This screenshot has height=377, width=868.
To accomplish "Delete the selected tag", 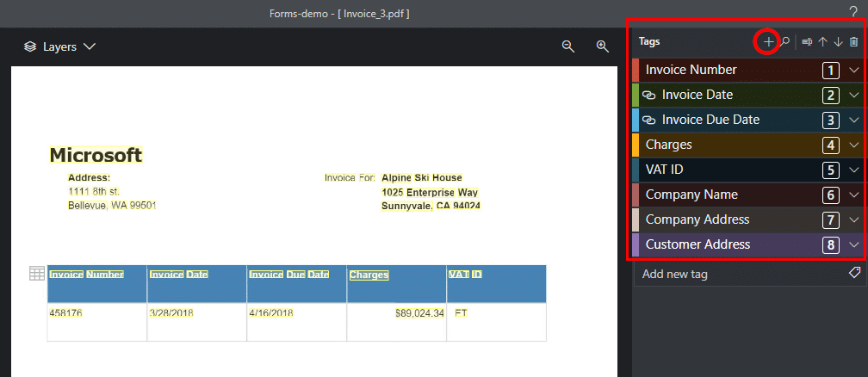I will click(854, 41).
